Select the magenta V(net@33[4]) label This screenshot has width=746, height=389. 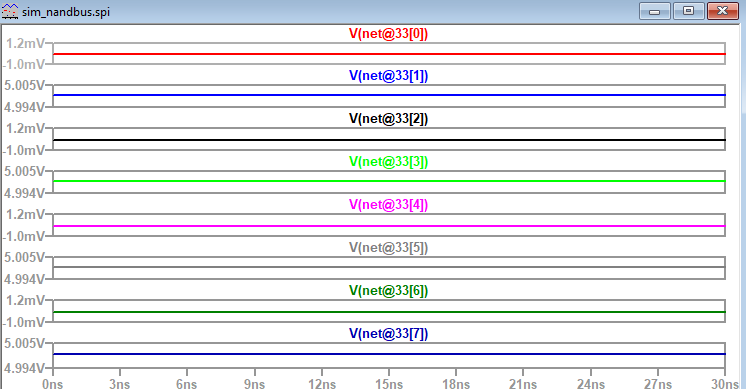[x=388, y=204]
